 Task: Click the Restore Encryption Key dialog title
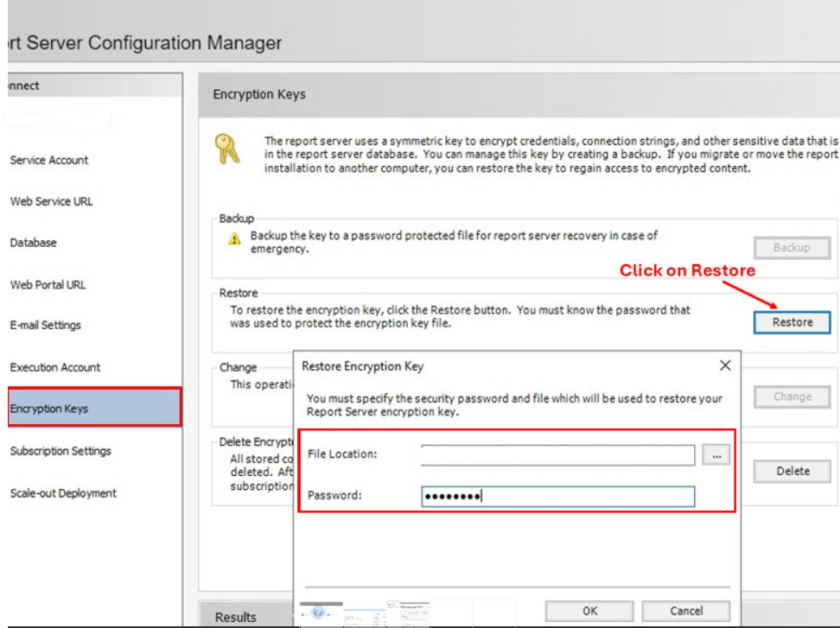coord(362,366)
